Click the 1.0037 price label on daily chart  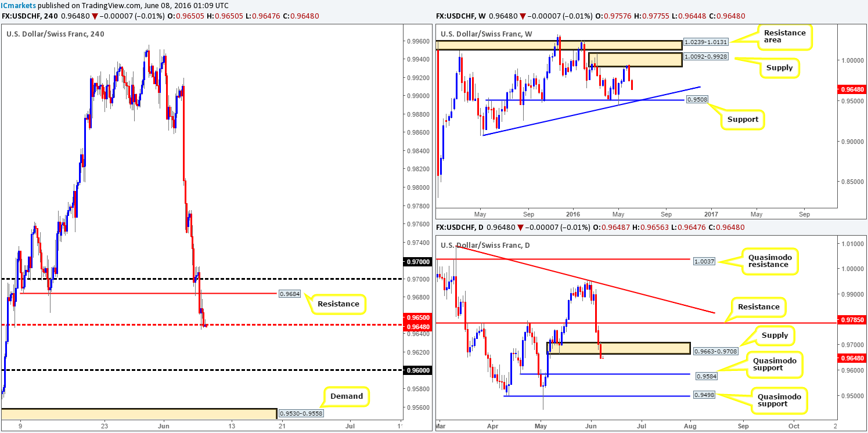click(705, 262)
